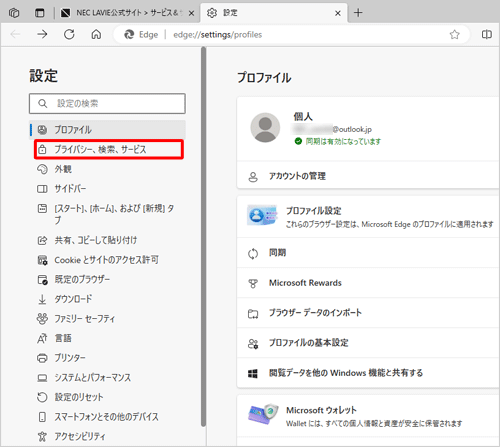Image resolution: width=500 pixels, height=447 pixels.
Task: Open the tab actions menu icon
Action: coord(40,13)
